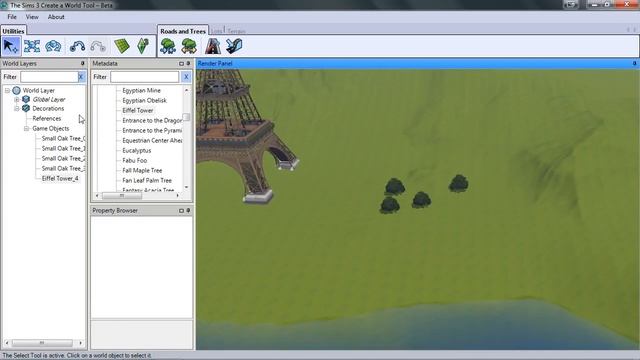
Task: Click Metadata horizontal scroll right arrow
Action: click(178, 196)
